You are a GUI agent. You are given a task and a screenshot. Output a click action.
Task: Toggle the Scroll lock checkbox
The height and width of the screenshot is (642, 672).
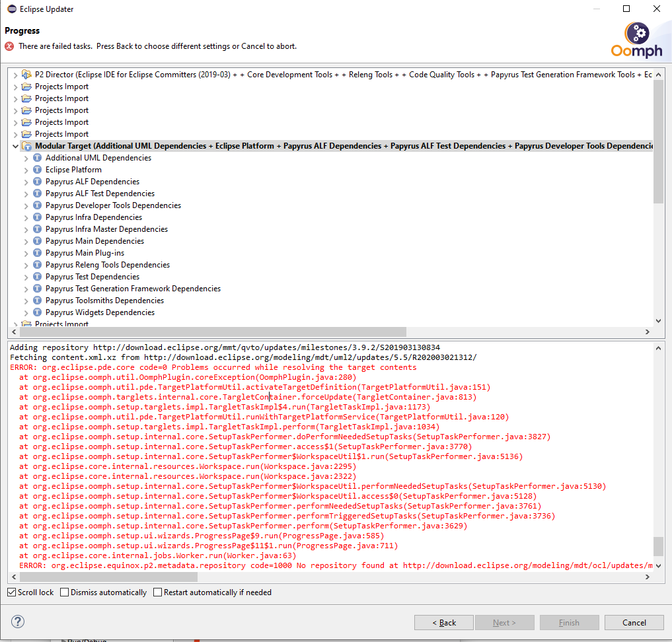tap(12, 592)
